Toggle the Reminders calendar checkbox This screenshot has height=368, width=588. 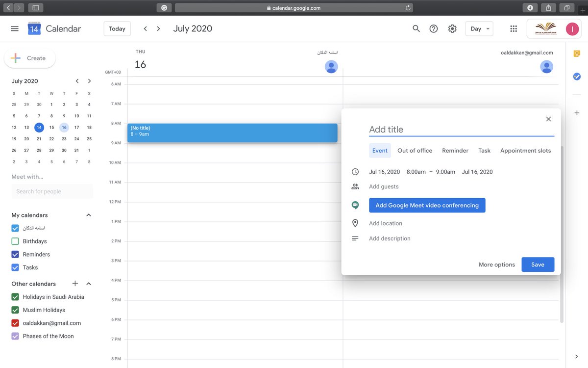[15, 254]
